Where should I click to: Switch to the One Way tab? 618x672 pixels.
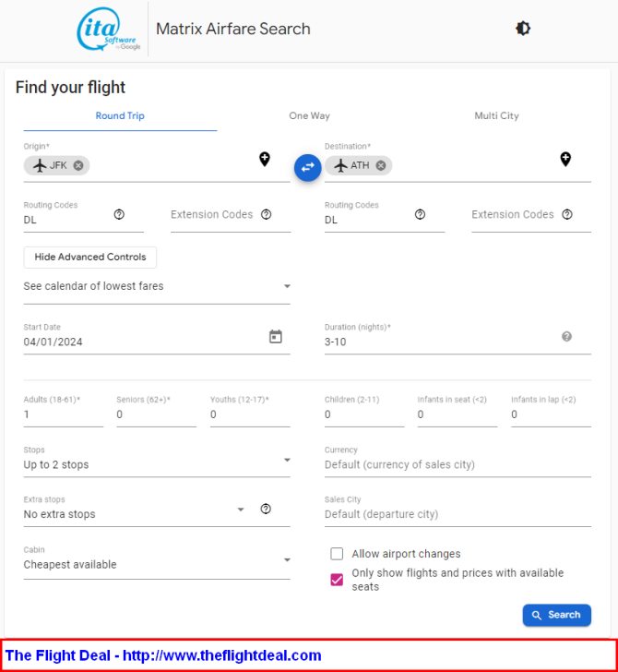pyautogui.click(x=309, y=115)
